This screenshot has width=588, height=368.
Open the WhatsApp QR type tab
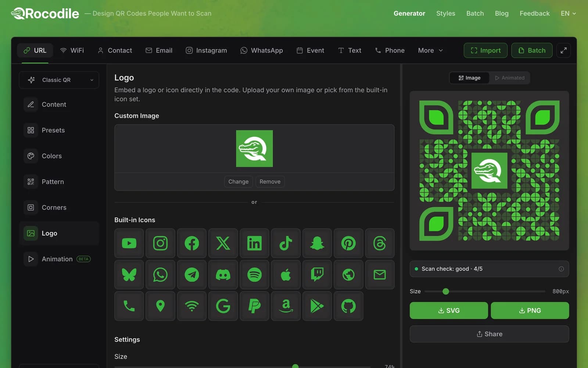point(262,50)
